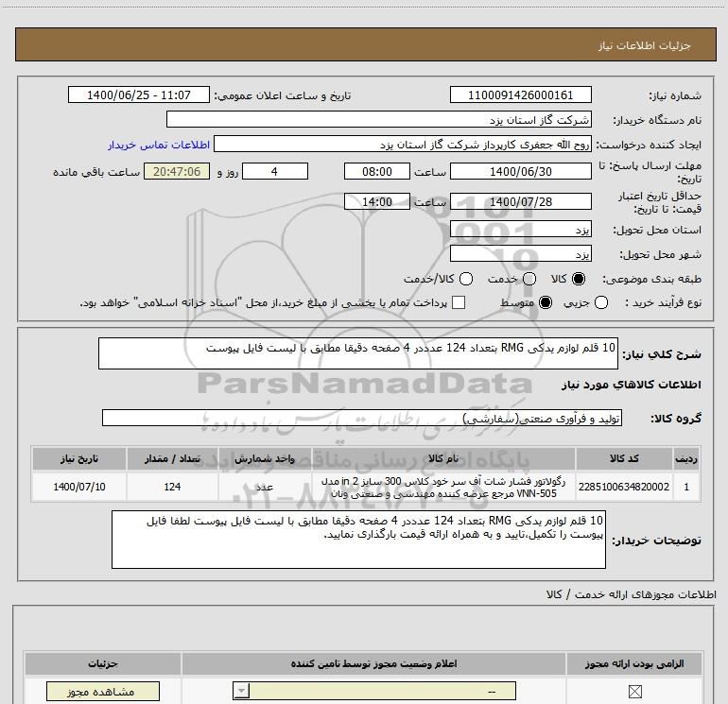This screenshot has width=728, height=704.
Task: Select the خدمت radio button
Action: [x=529, y=279]
